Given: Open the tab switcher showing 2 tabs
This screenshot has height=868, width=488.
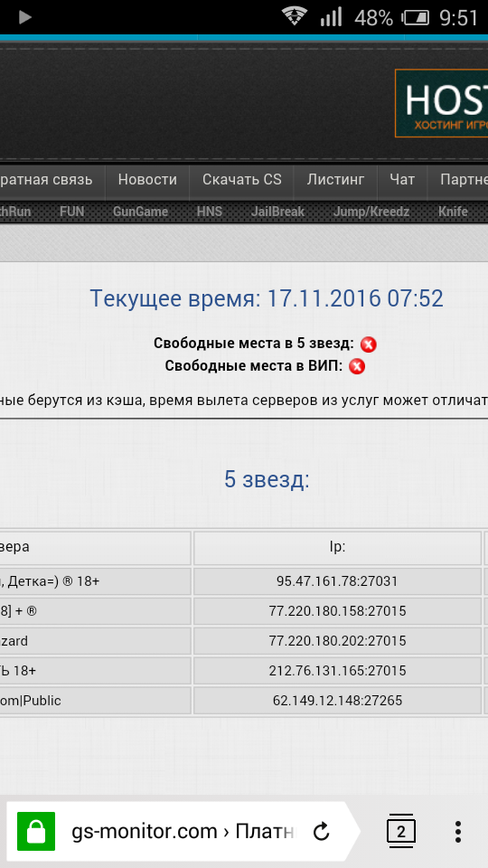Looking at the screenshot, I should pos(400,831).
